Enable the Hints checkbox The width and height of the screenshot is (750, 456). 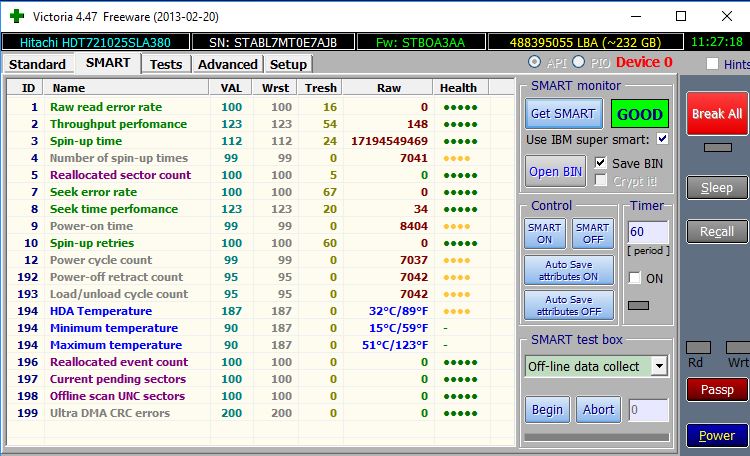712,64
